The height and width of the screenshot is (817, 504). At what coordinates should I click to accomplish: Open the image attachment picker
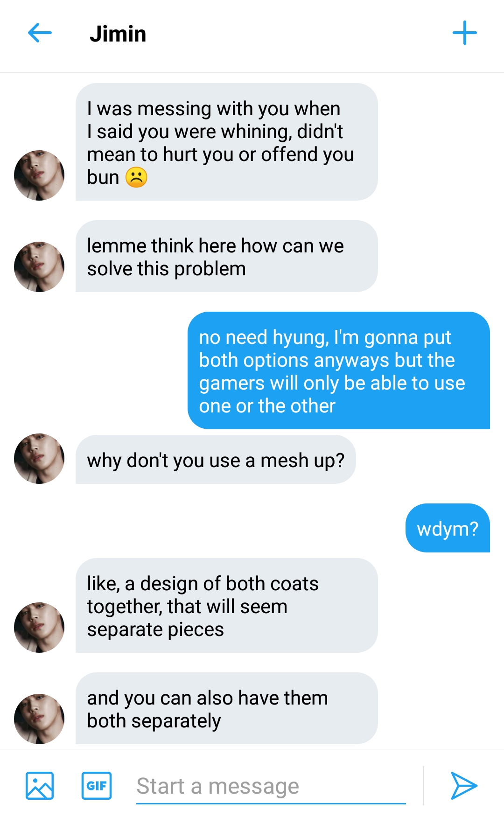(40, 786)
